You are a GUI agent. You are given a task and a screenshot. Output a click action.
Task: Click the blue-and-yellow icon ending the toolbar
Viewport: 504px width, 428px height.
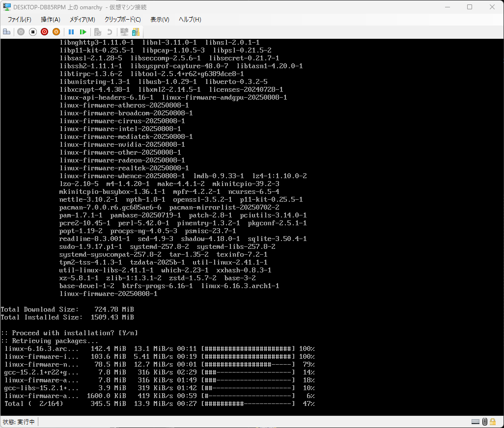click(136, 32)
